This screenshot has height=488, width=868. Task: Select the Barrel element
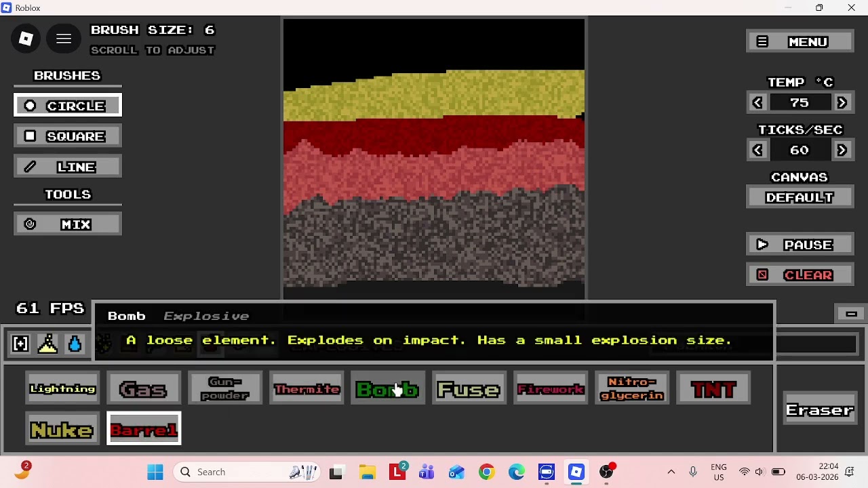(x=144, y=430)
